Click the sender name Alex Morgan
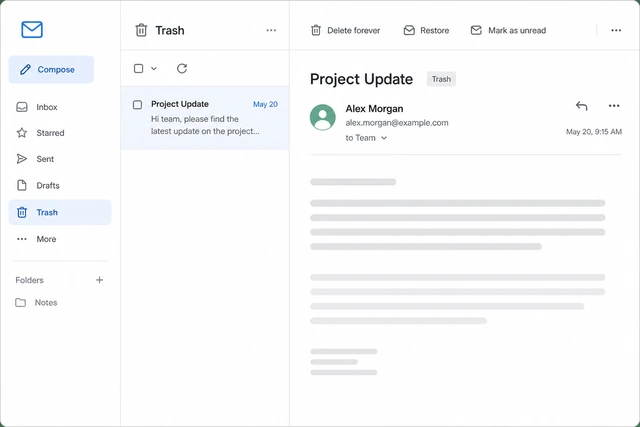The image size is (640, 427). (x=374, y=109)
